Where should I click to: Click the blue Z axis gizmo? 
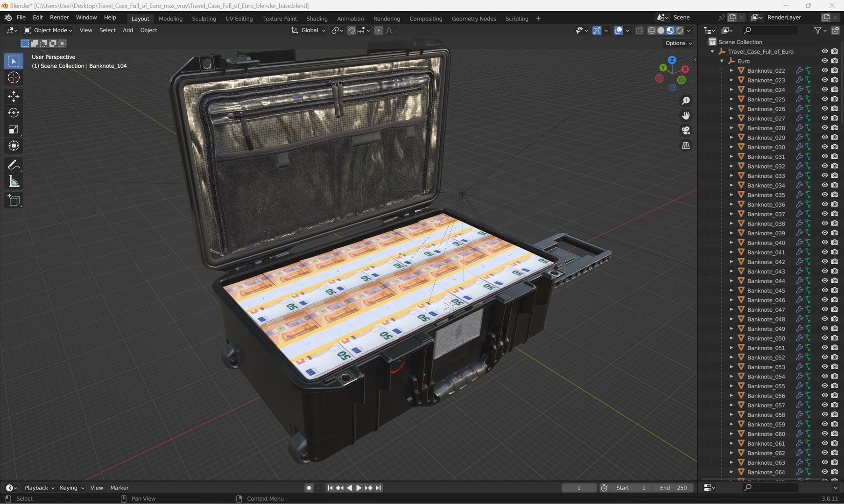coord(672,60)
